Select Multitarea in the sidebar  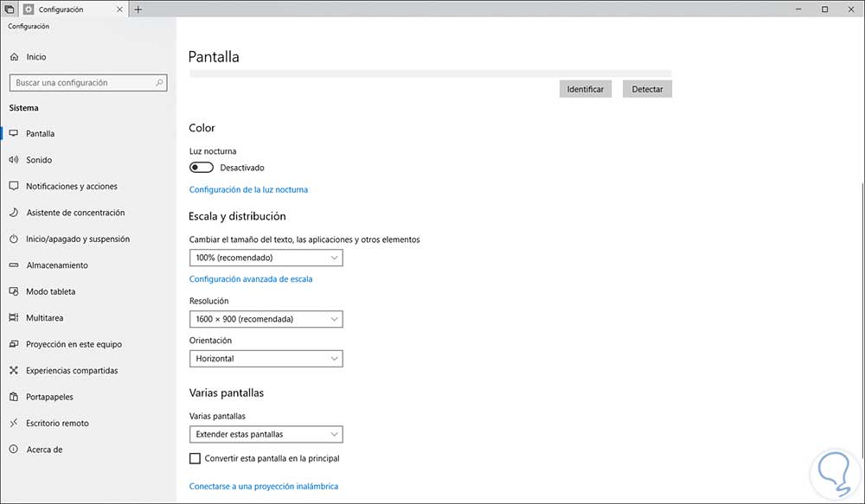coord(44,318)
